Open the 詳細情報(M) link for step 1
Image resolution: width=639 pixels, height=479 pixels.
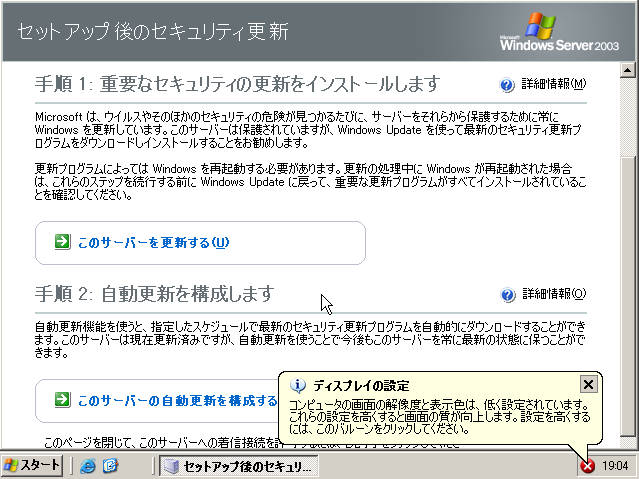pos(554,84)
